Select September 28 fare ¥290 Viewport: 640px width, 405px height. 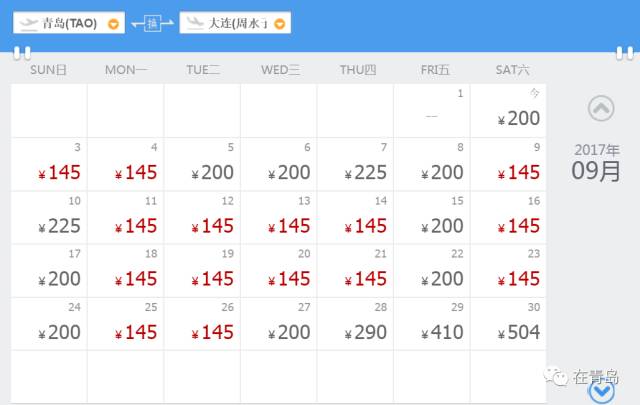point(355,323)
